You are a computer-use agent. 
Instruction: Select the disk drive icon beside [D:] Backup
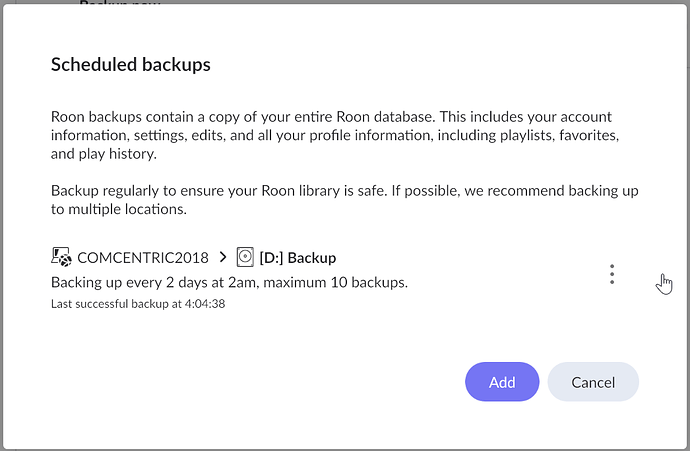[x=245, y=257]
